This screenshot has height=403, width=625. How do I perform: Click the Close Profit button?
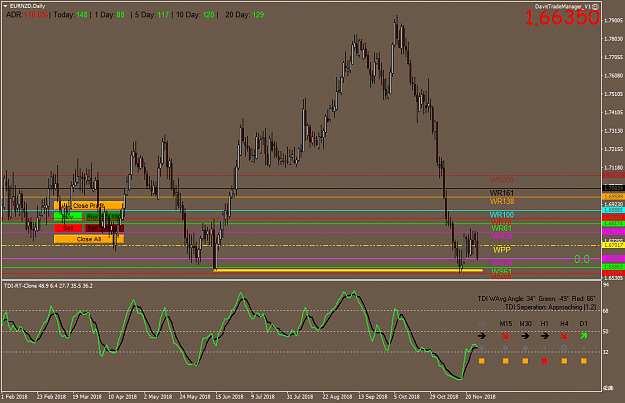88,206
